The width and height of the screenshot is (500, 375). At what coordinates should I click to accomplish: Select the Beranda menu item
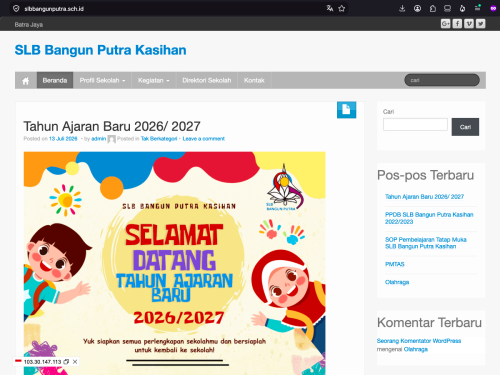(55, 80)
